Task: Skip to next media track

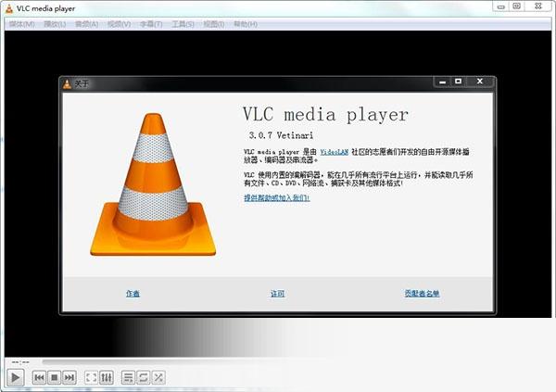Action: click(x=69, y=377)
